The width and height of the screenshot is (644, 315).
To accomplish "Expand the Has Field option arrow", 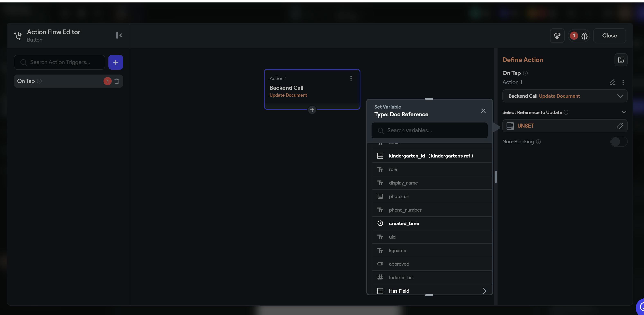I will tap(484, 291).
